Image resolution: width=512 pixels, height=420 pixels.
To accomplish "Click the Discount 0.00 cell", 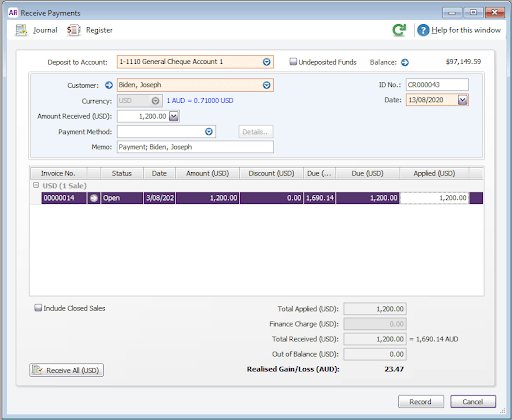I will [271, 198].
